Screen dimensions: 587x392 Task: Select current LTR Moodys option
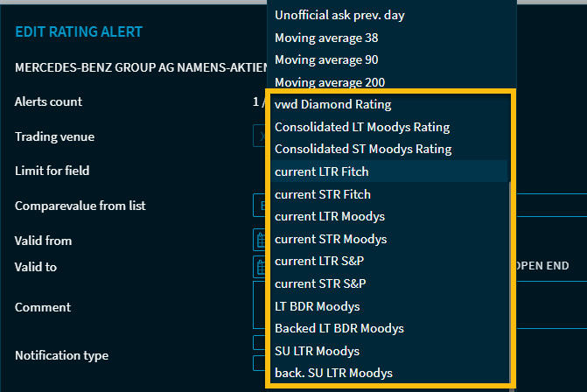(x=329, y=216)
